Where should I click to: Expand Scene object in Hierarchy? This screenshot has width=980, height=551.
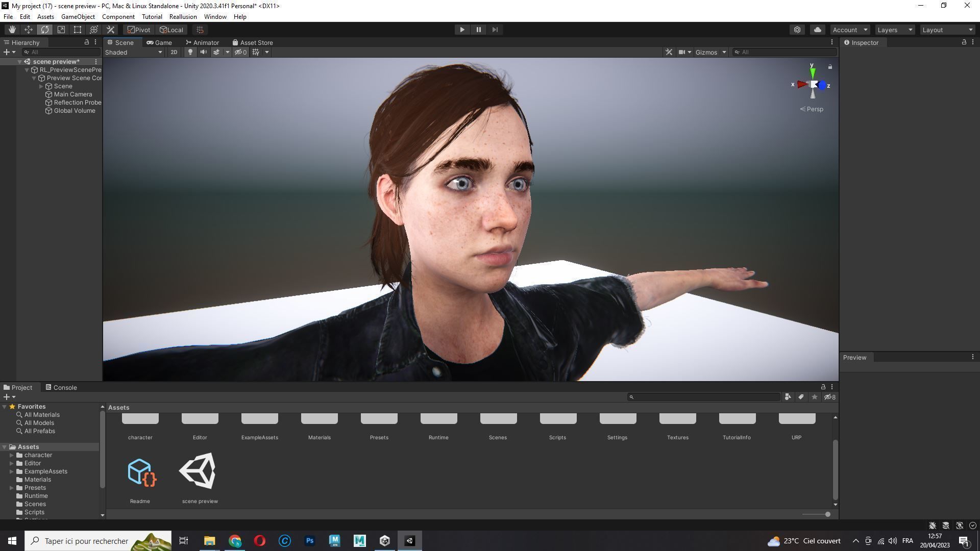[x=41, y=86]
